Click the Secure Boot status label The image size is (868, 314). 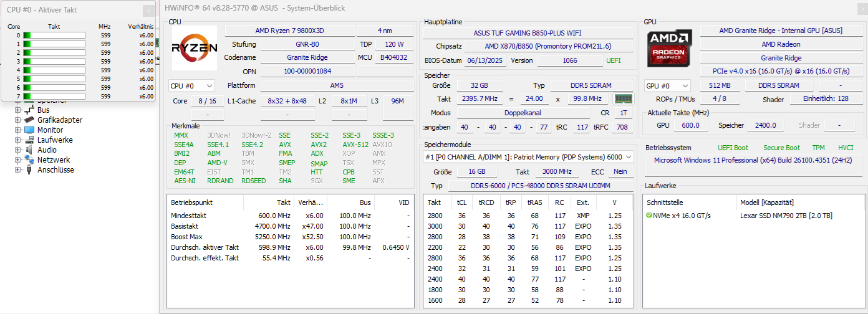click(x=781, y=148)
